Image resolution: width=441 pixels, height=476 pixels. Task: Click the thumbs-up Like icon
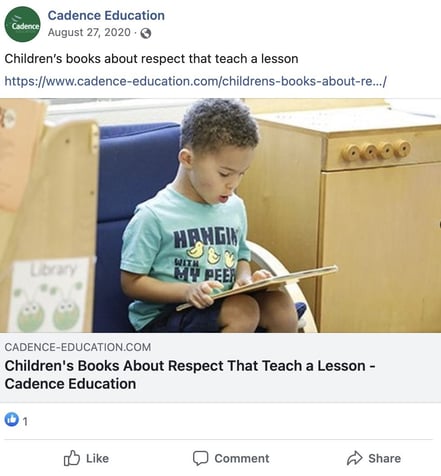click(72, 458)
